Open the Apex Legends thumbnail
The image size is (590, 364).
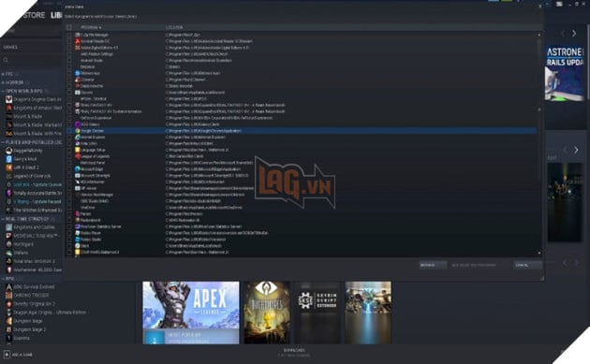[191, 313]
